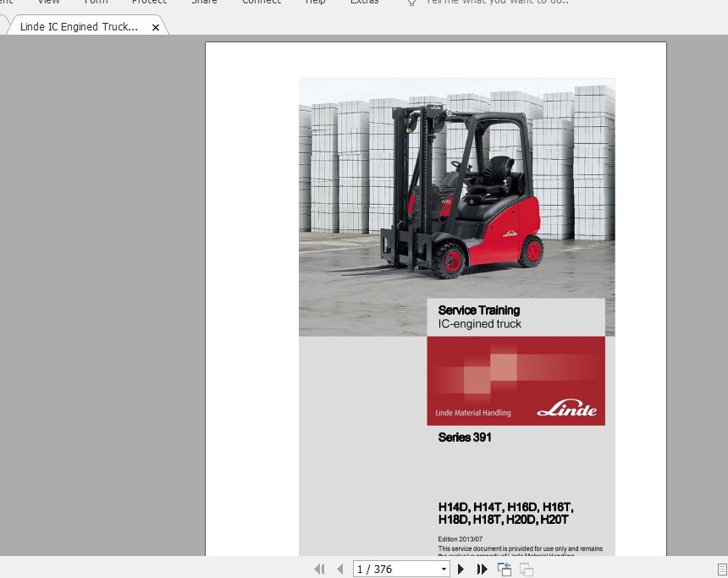Close the Linde IC Engined Truck tab
728x578 pixels.
coord(156,27)
